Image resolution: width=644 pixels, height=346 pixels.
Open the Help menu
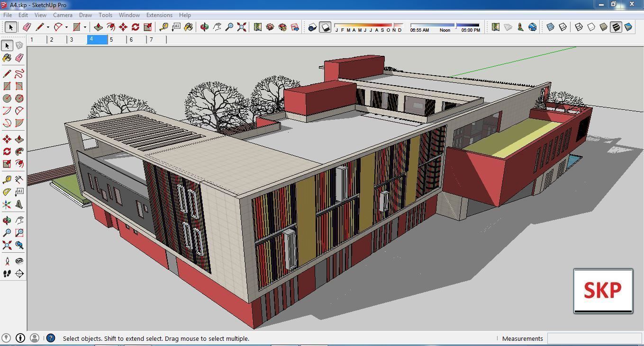coord(185,15)
